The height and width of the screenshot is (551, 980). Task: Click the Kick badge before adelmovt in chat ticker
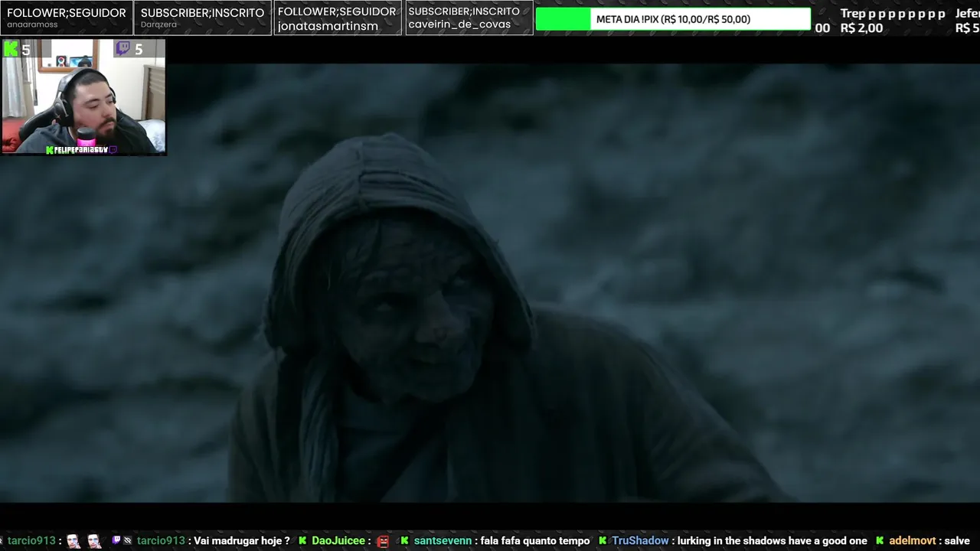[880, 541]
